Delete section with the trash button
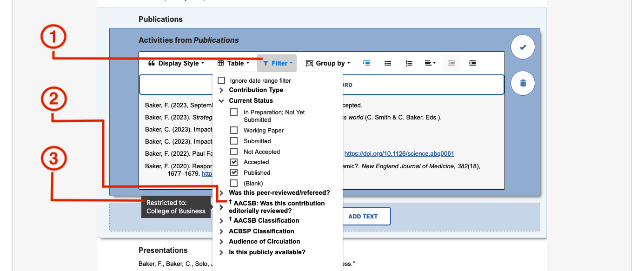Image resolution: width=644 pixels, height=271 pixels. pos(523,83)
